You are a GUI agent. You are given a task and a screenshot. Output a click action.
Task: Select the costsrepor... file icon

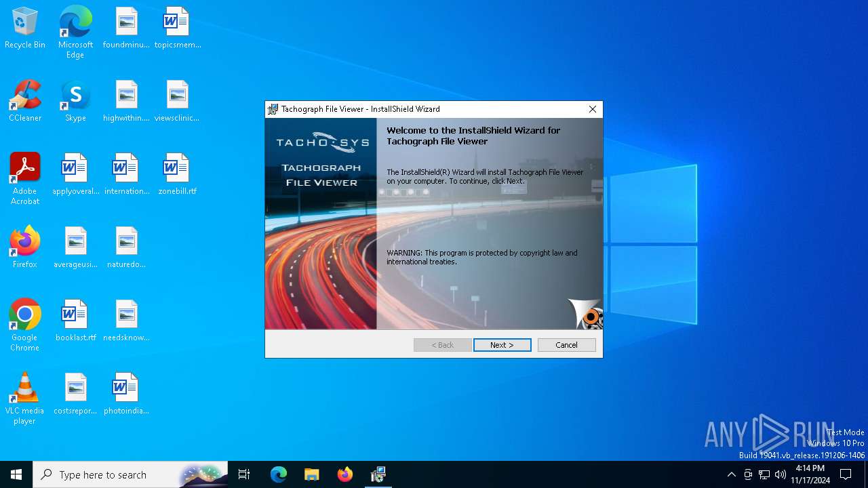click(75, 394)
